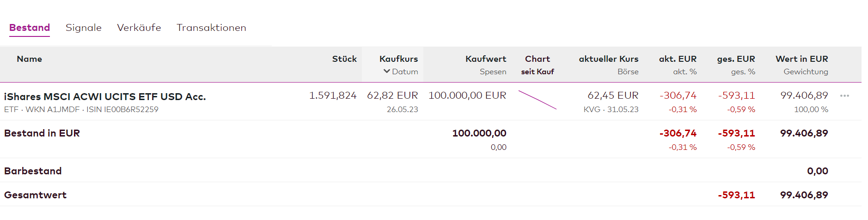This screenshot has width=868, height=220.
Task: Sort by Stück column header
Action: pos(344,59)
